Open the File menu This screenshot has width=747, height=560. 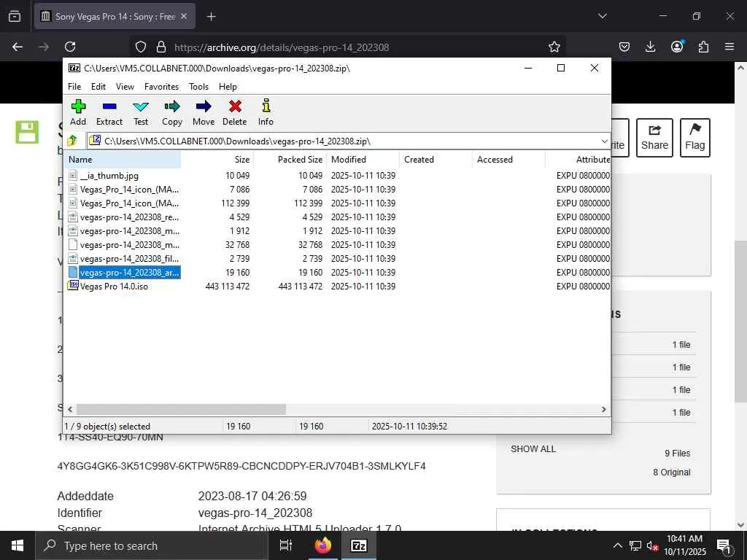pyautogui.click(x=74, y=87)
